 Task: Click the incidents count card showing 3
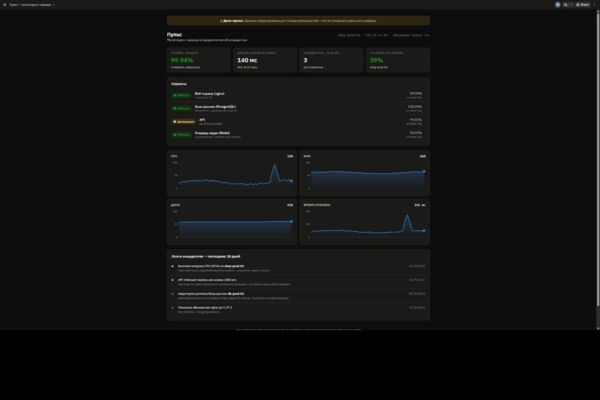pos(331,60)
